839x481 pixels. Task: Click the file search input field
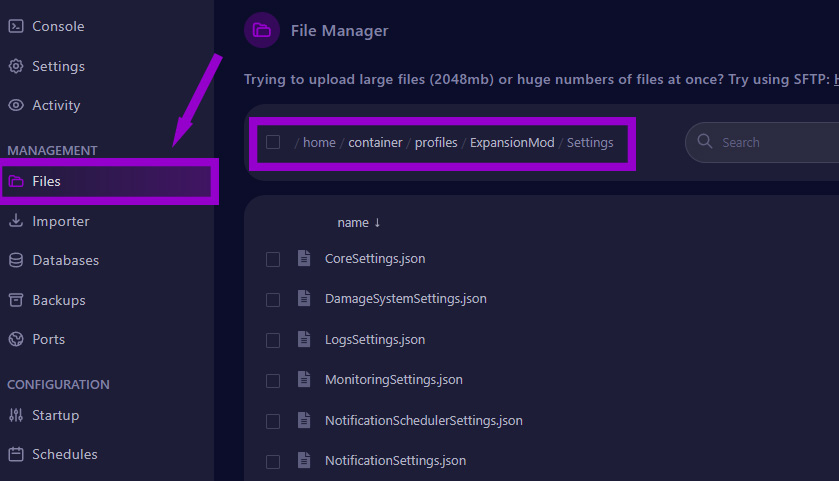(x=770, y=143)
